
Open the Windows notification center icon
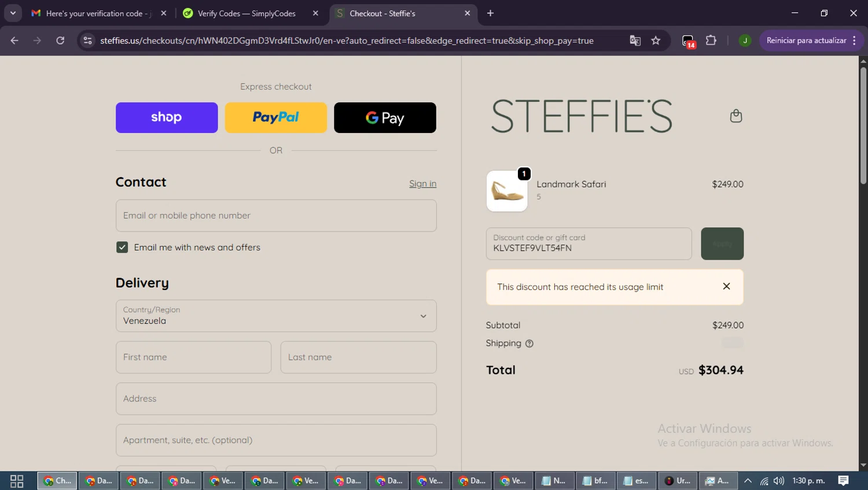click(x=844, y=481)
